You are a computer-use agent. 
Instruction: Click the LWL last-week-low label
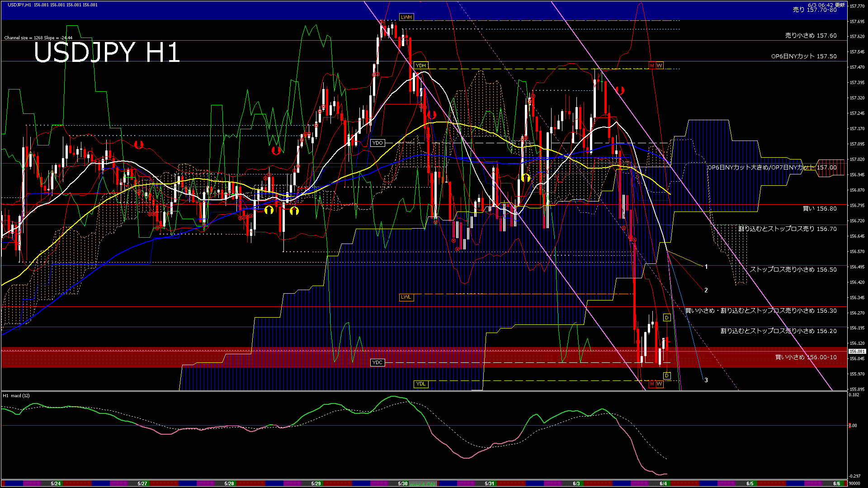coord(406,297)
